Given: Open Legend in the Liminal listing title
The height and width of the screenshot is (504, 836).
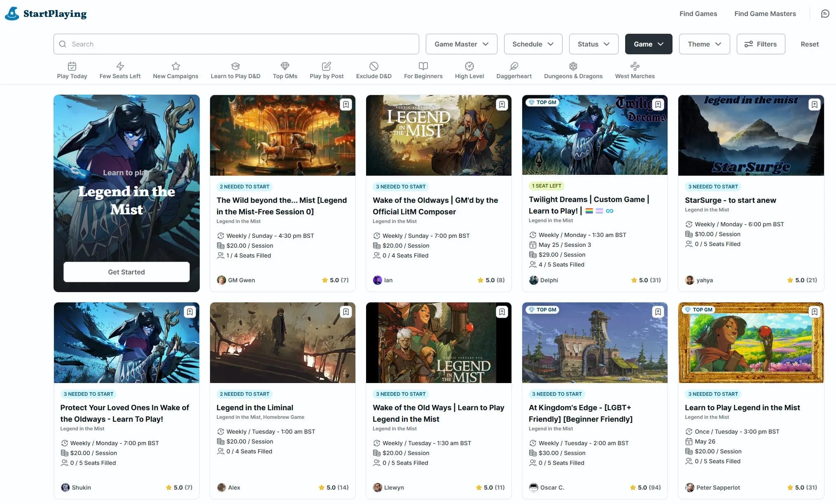Looking at the screenshot, I should [255, 407].
